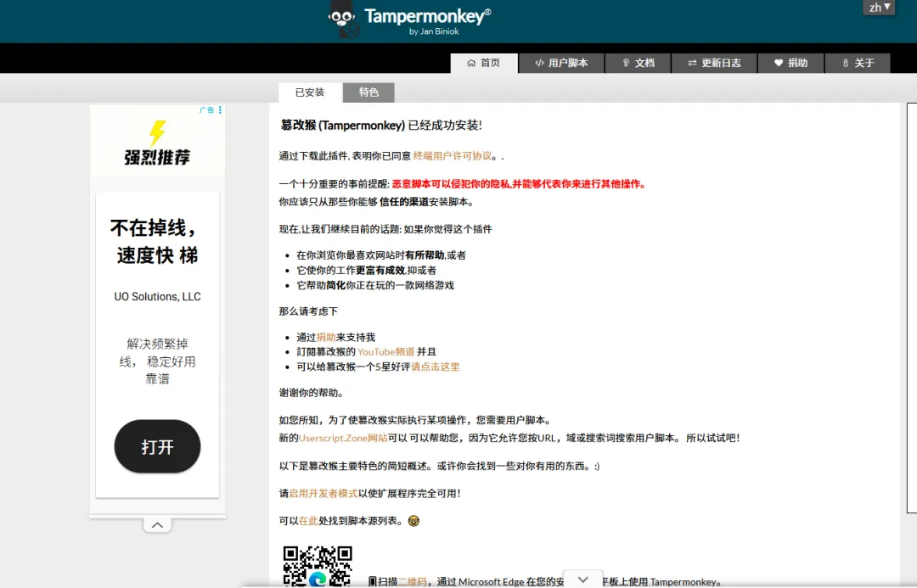The height and width of the screenshot is (588, 917).
Task: Click the red 恶意脚本 warning text
Action: coord(519,184)
